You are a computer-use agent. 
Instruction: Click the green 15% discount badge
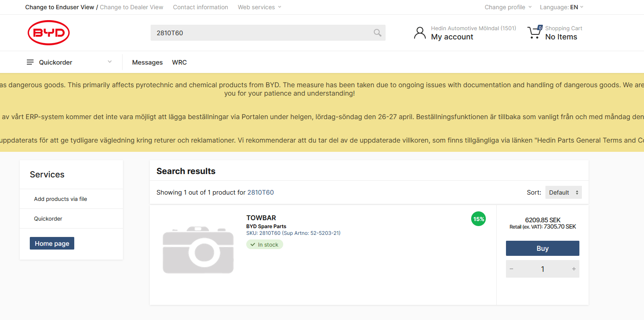[x=478, y=219]
